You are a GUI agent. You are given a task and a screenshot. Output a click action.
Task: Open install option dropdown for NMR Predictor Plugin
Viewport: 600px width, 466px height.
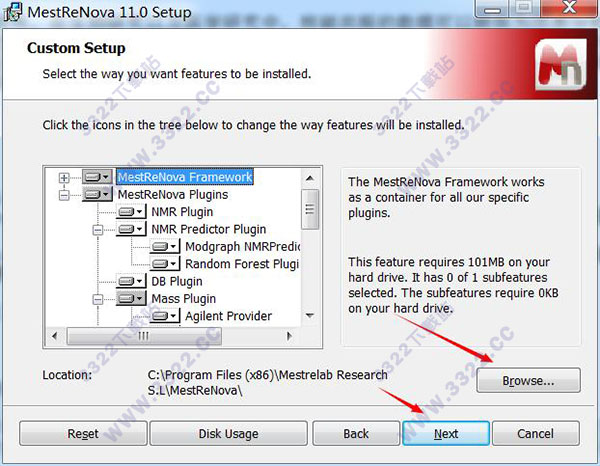[131, 229]
